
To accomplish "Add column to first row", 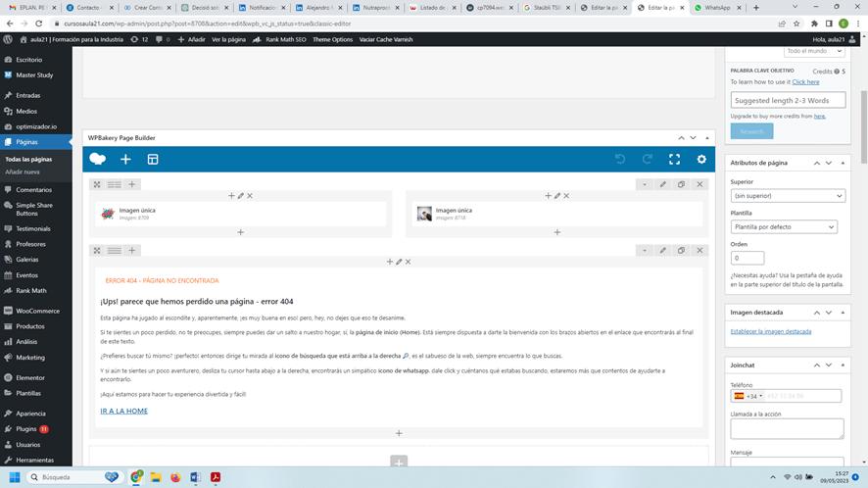I will tap(131, 184).
